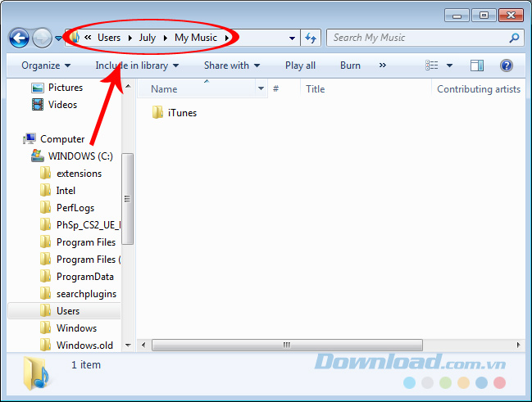Screen dimensions: 532x402
Task: Open the More view options dropdown arrow
Action: pos(449,65)
